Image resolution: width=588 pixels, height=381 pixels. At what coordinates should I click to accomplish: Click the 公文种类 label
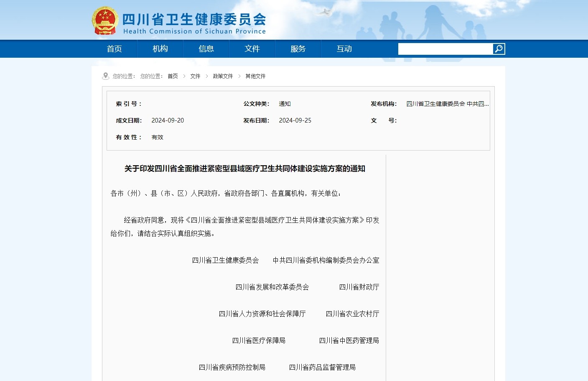[256, 104]
